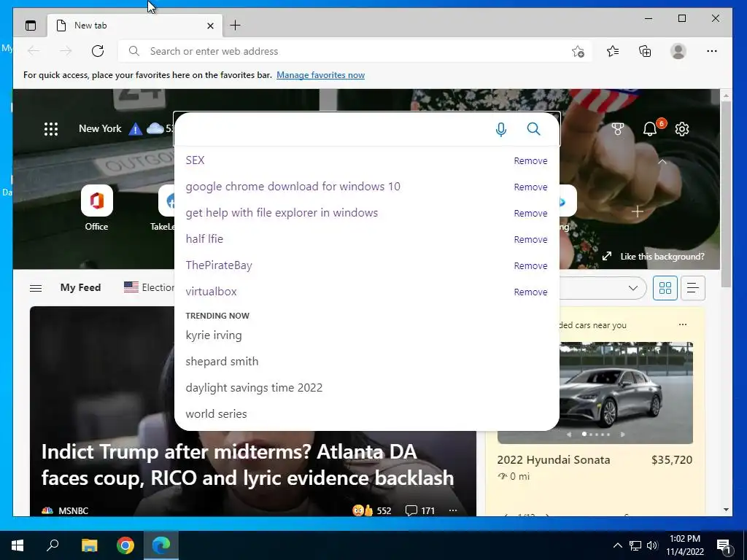Open Microsoft Rewards trophy icon

[x=617, y=129]
